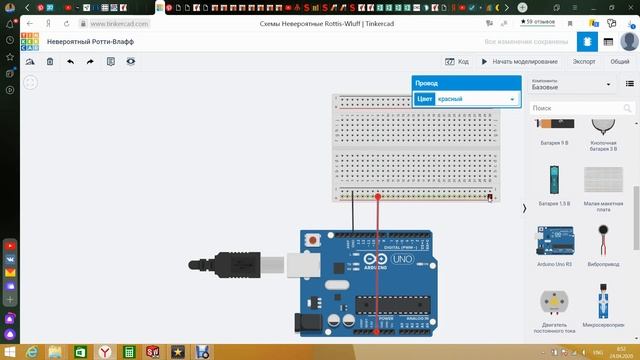Click the Arduino reset button on board

(313, 240)
